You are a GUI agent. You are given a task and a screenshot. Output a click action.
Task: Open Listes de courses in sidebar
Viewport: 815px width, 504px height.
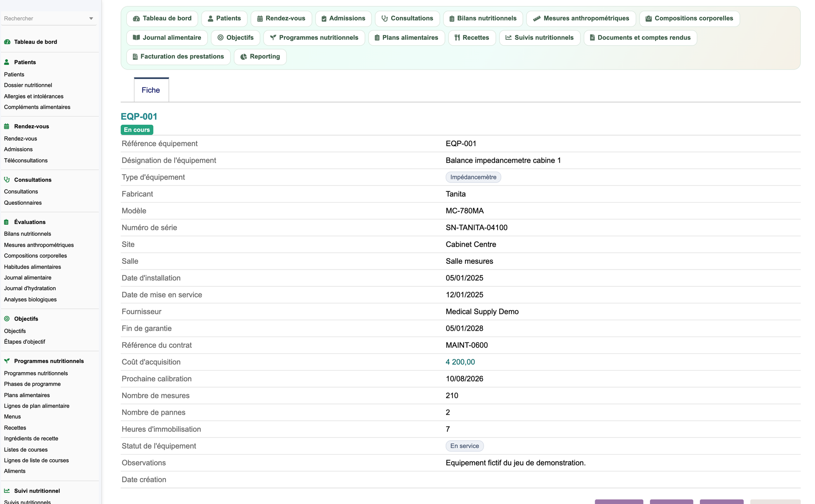pos(26,450)
